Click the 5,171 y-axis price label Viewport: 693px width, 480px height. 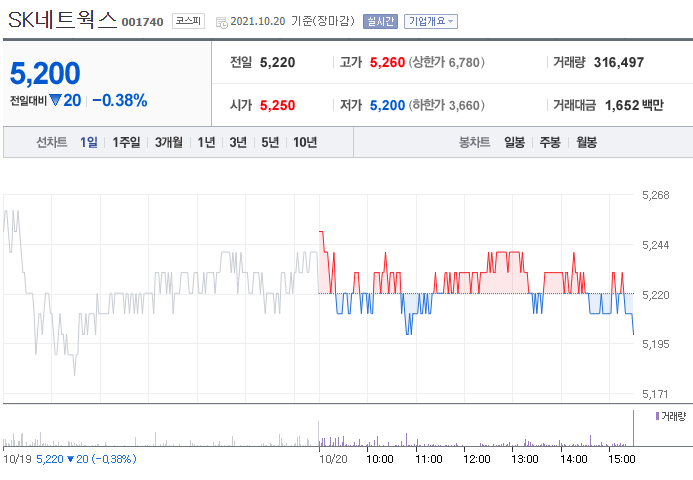[x=656, y=394]
